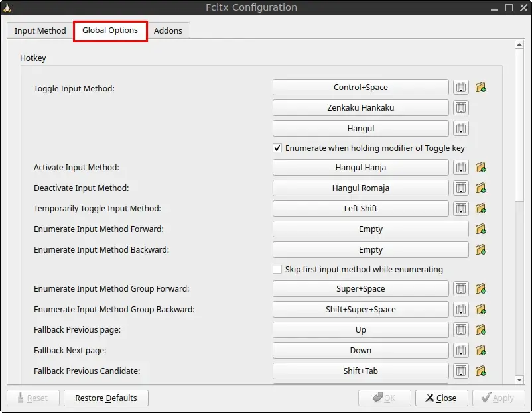
Task: Delete the Down fallback next page hotkey
Action: tap(461, 351)
